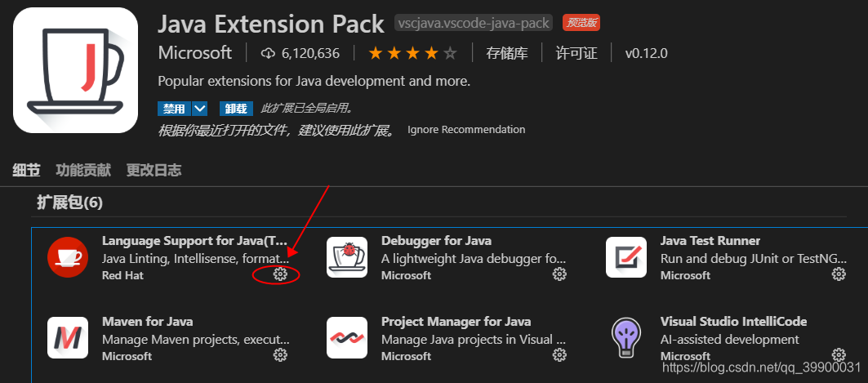Click the 扩展包(6) heading
The image size is (868, 383).
pos(69,203)
